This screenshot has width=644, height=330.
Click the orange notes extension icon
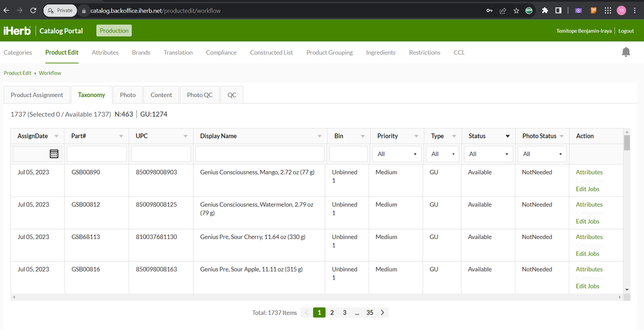pyautogui.click(x=593, y=11)
